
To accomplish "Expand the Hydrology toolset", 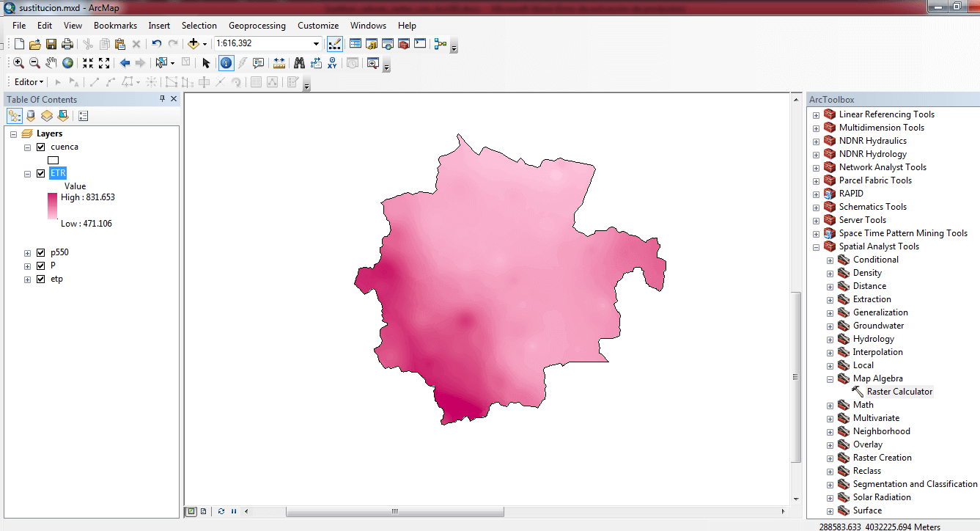I will click(x=830, y=339).
